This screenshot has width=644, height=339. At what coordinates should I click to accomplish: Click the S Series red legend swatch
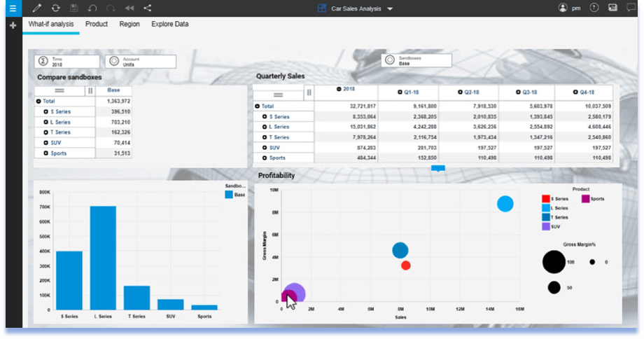point(546,199)
